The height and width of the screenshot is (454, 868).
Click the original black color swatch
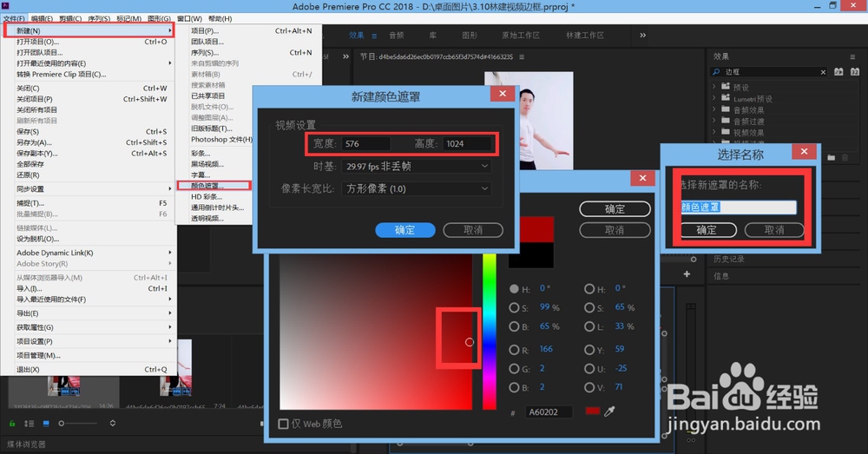tap(531, 256)
